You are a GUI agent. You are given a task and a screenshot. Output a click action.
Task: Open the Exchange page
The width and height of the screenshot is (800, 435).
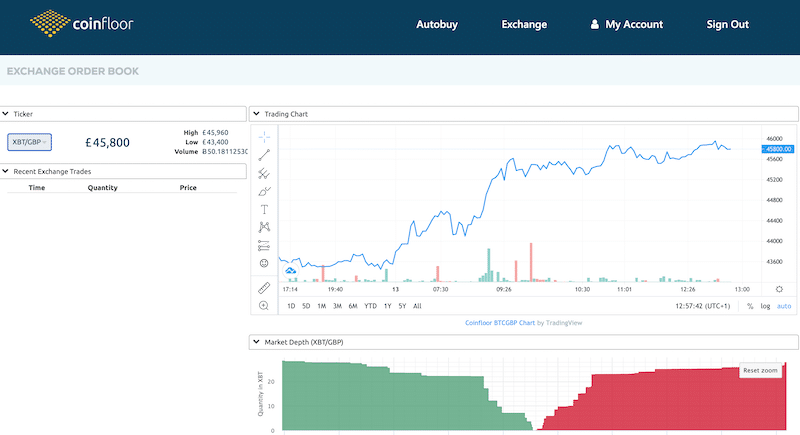tap(524, 24)
